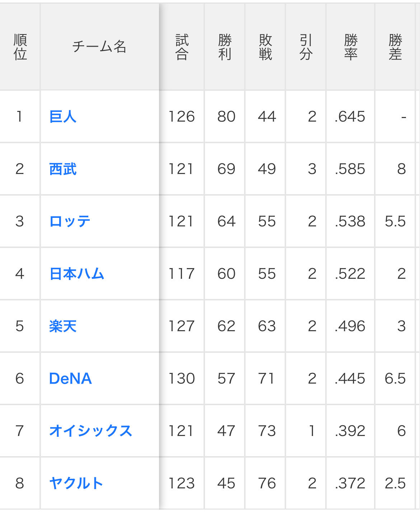
Task: Click the 引分 column header
Action: click(306, 47)
